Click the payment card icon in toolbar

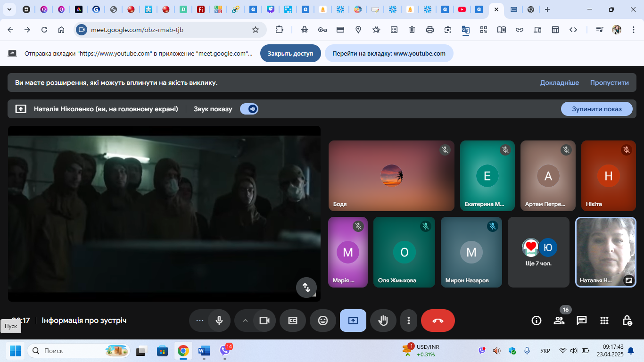pos(340,30)
